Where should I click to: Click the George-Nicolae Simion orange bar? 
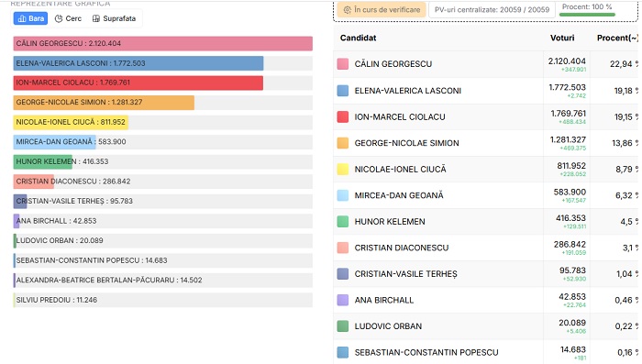coord(104,103)
